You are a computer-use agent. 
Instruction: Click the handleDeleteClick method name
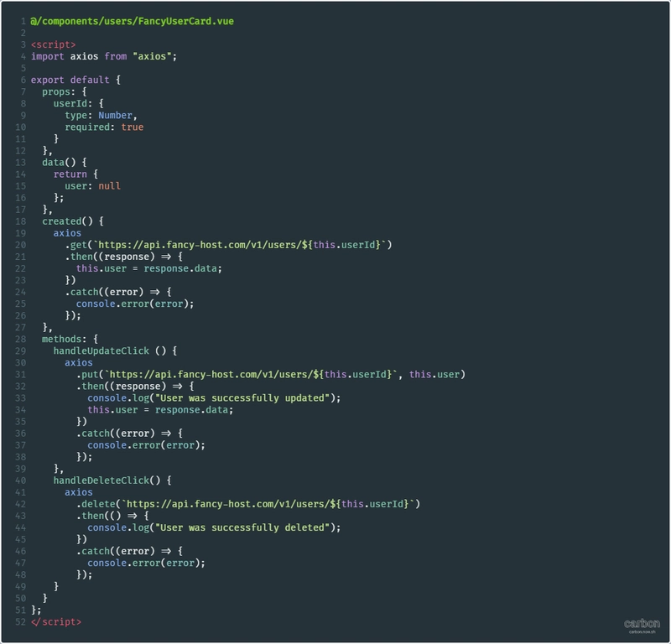[101, 480]
